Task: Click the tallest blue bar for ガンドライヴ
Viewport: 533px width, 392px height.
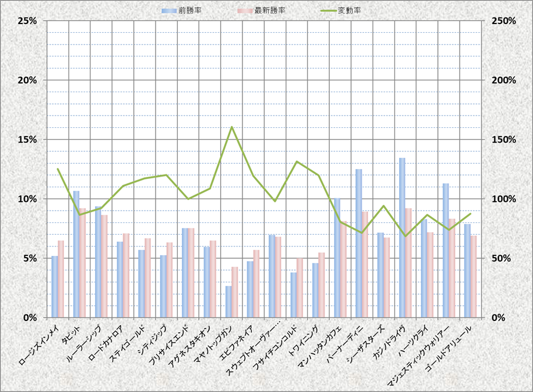Action: (x=402, y=238)
